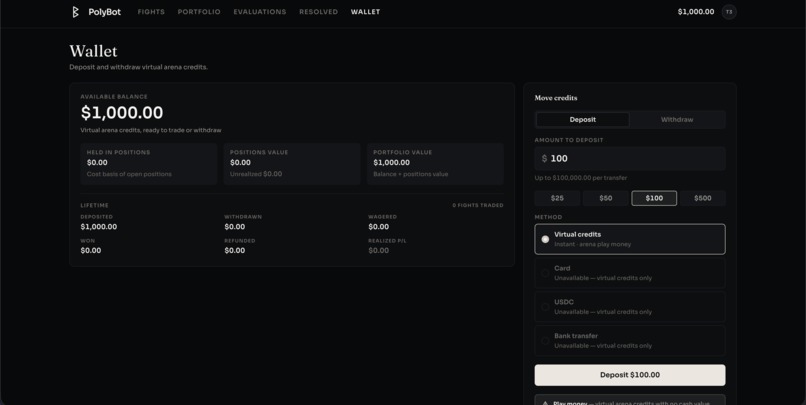Choose the $100 preset amount

tap(654, 198)
